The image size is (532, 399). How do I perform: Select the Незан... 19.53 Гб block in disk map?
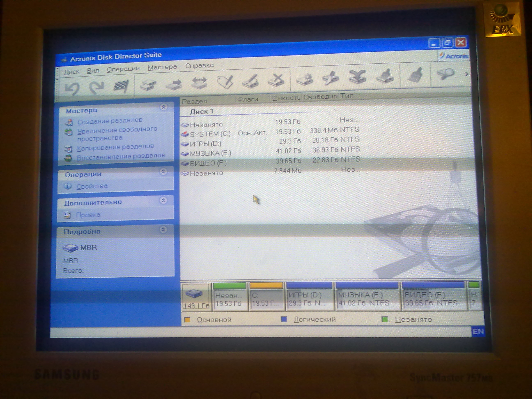230,297
